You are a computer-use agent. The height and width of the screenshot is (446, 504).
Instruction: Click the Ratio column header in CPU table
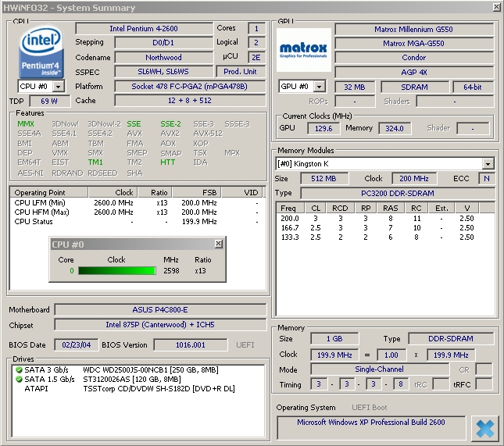(155, 192)
